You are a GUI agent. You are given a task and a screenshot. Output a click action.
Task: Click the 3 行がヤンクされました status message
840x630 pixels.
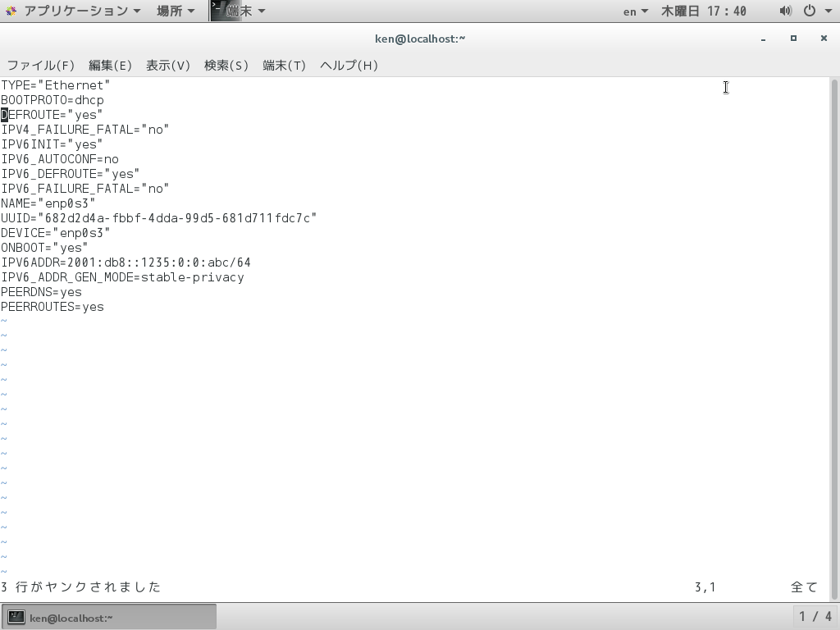tap(81, 587)
